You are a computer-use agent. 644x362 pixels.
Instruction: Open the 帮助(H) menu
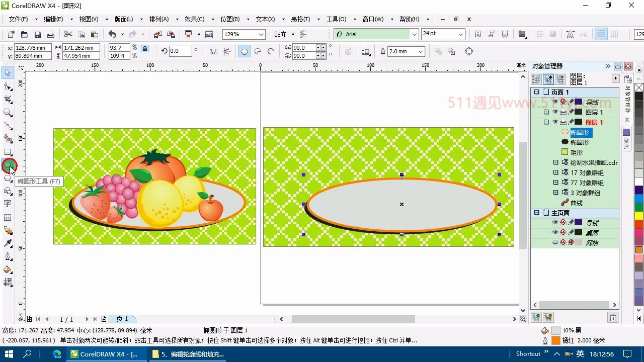pos(409,19)
